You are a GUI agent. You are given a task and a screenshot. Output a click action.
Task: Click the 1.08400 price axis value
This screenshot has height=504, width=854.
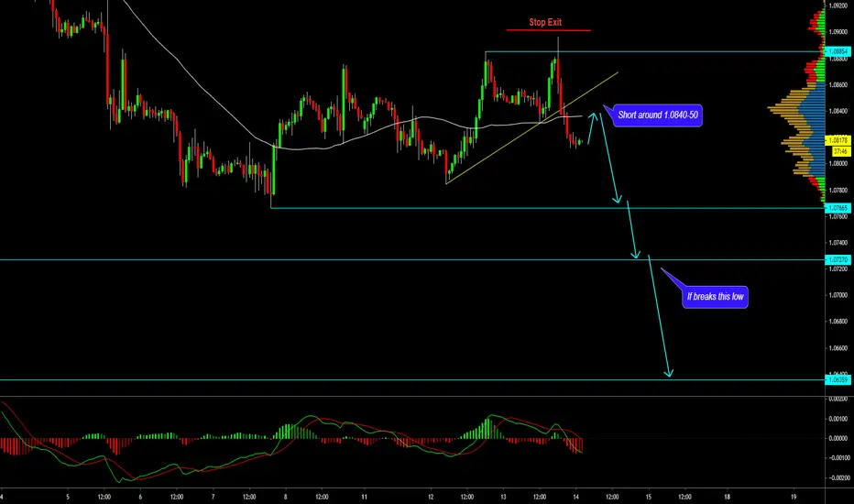click(838, 111)
